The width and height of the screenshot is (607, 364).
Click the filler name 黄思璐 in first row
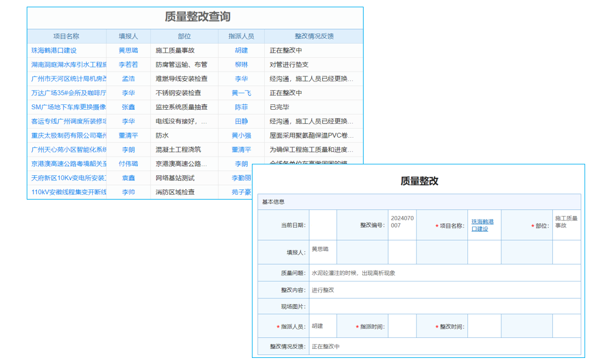tap(129, 51)
